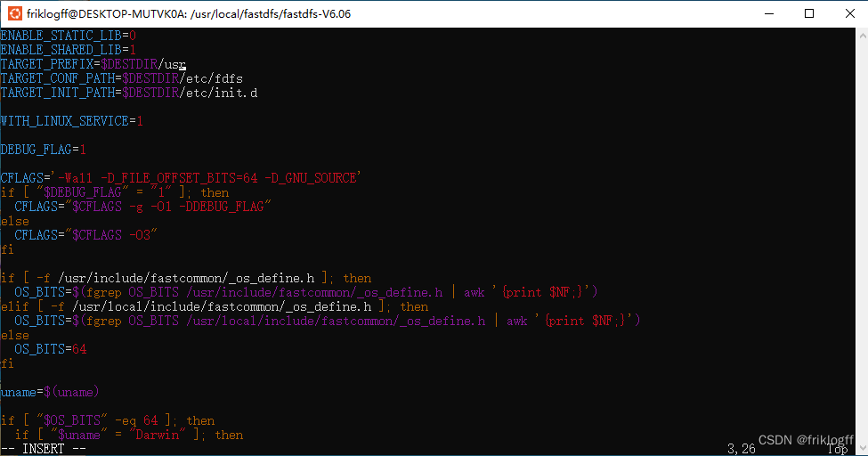Click the OS_BITS=64 line

[x=51, y=349]
